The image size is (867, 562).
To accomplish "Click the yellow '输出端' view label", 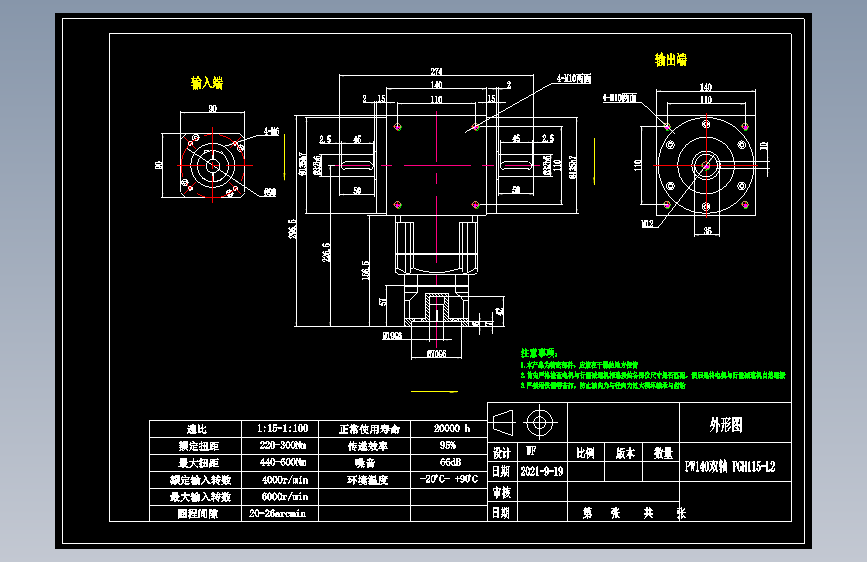I will click(671, 60).
